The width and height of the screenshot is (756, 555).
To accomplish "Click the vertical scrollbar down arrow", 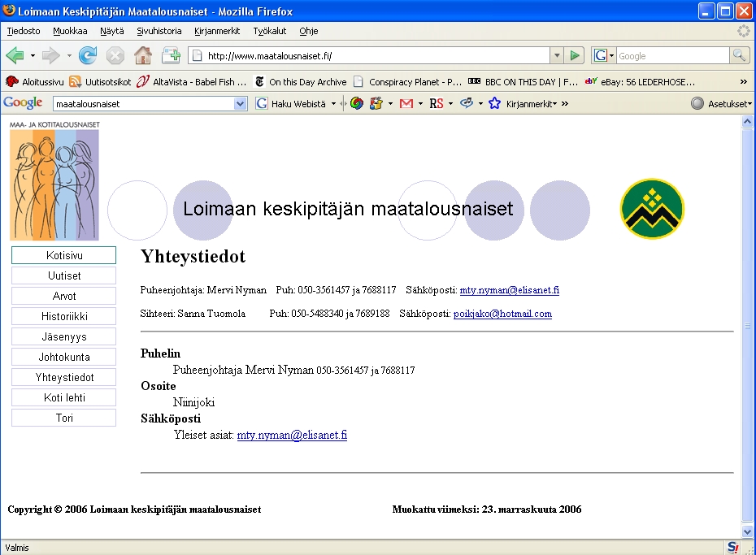I will (748, 531).
